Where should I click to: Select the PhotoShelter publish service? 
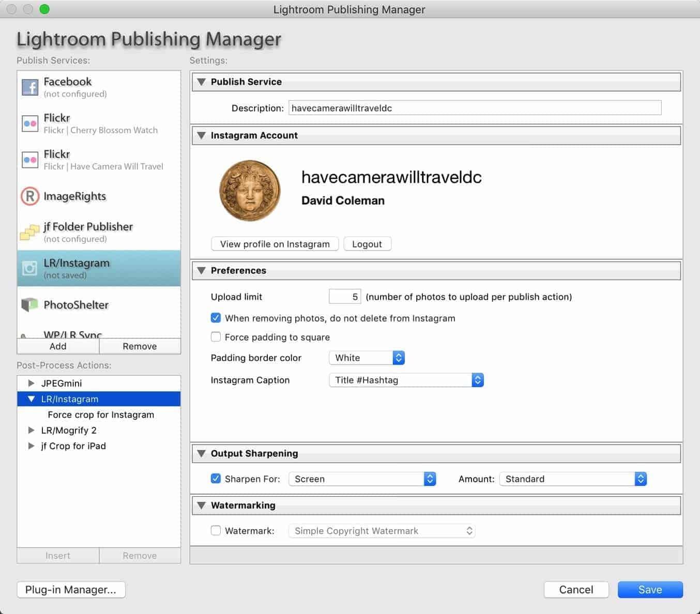[x=99, y=305]
